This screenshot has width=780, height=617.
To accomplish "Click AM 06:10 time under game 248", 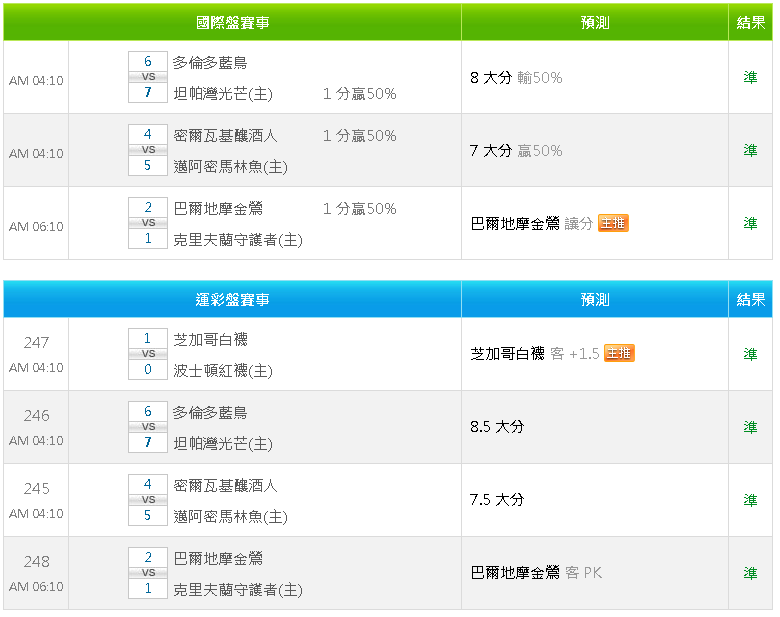I will (x=36, y=587).
